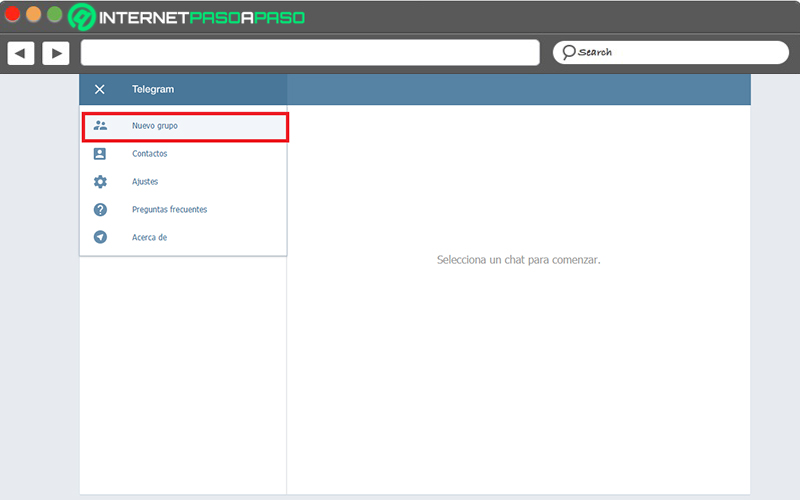Click into the Search field

[671, 53]
